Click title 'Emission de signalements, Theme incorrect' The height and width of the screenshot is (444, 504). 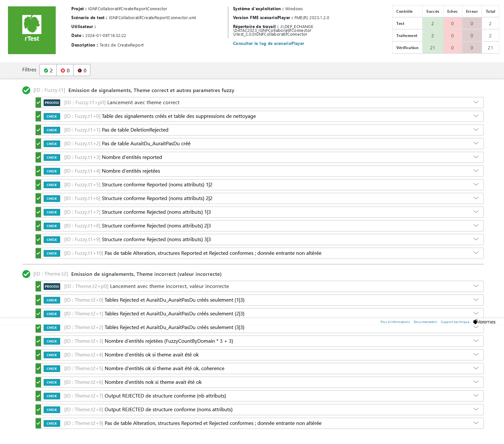tap(146, 274)
